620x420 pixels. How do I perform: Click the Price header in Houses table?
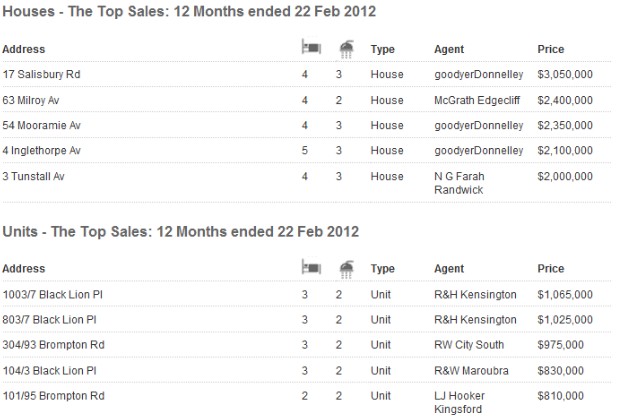pyautogui.click(x=550, y=49)
